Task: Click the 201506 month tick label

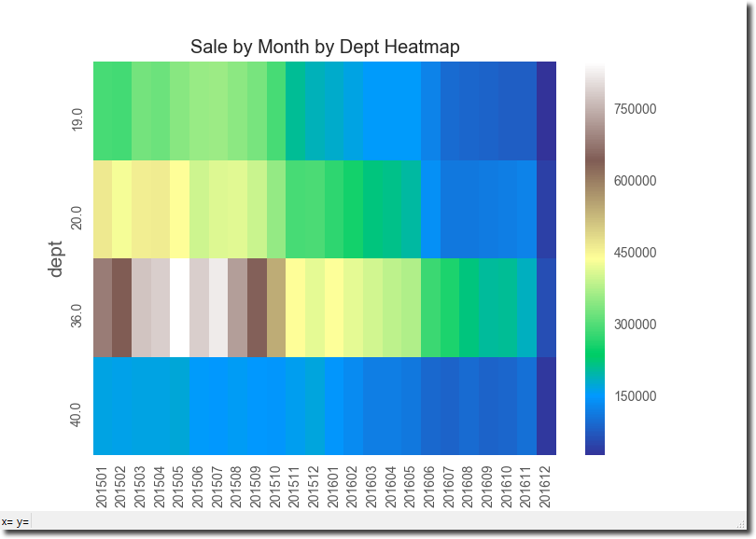Action: [x=198, y=487]
